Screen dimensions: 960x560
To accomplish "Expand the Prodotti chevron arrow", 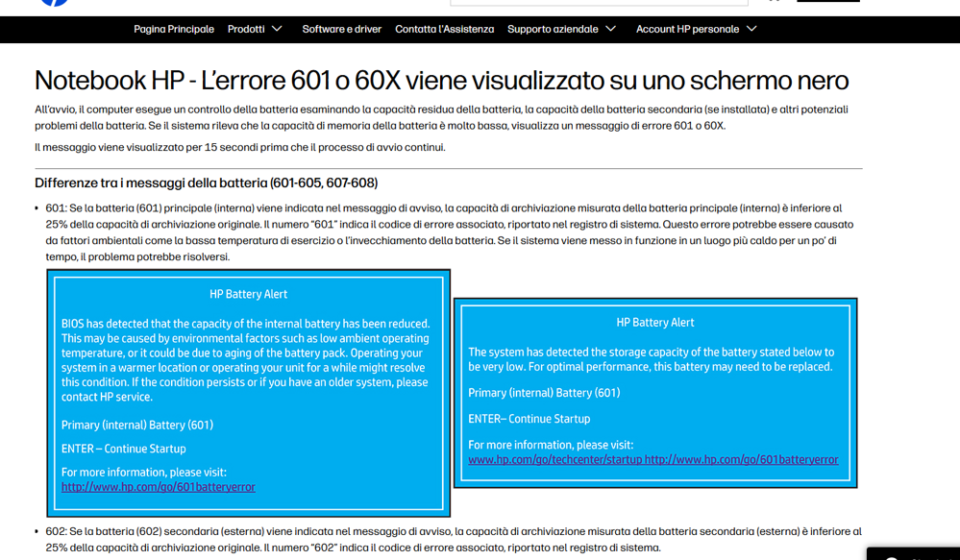I will 277,29.
